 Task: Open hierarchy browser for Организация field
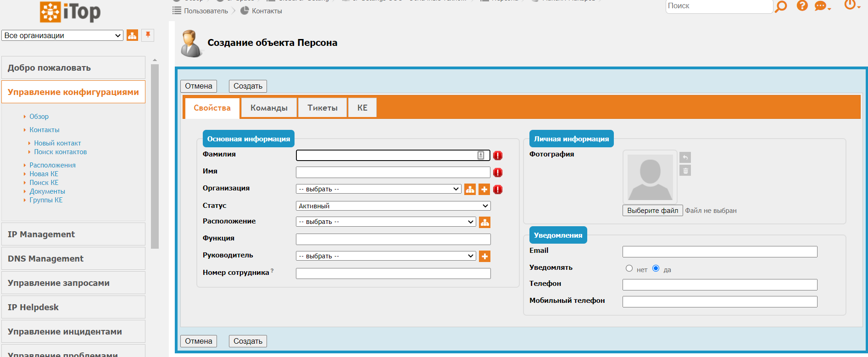coord(470,189)
